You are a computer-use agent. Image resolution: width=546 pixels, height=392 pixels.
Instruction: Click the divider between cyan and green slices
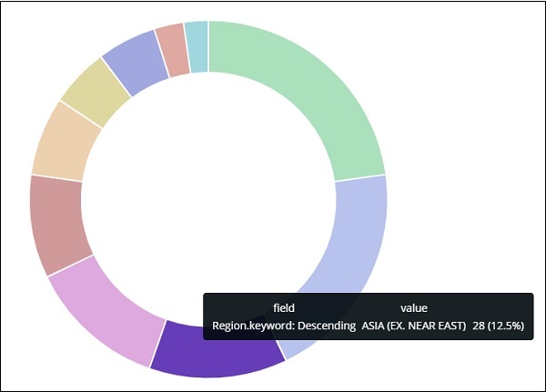click(208, 45)
